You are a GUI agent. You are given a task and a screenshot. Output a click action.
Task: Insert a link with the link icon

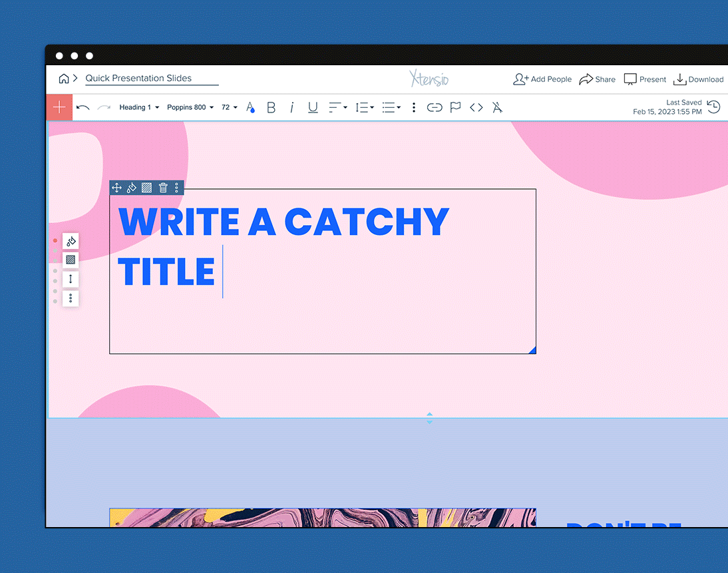(x=435, y=108)
